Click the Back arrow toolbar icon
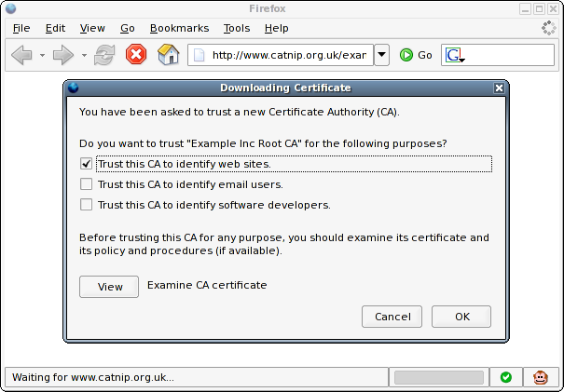This screenshot has width=564, height=392. [x=21, y=55]
